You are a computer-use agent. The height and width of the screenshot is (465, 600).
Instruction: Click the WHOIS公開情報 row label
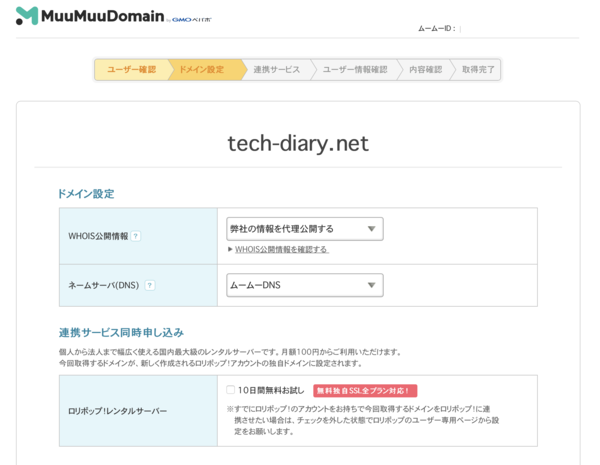point(98,236)
